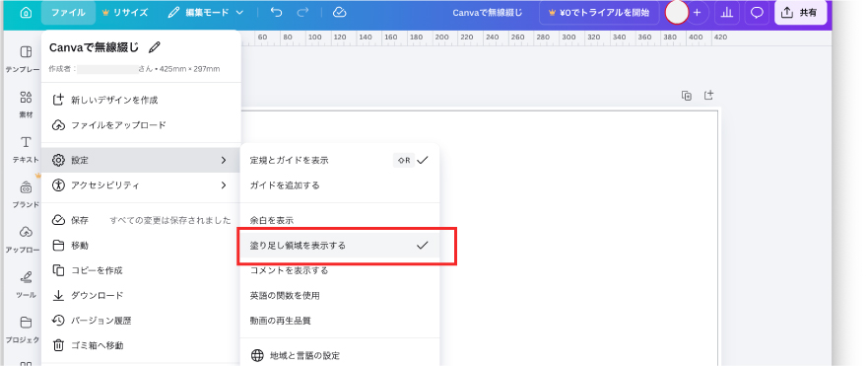Open 地域と言語の設定 option
868x366 pixels.
pos(339,355)
